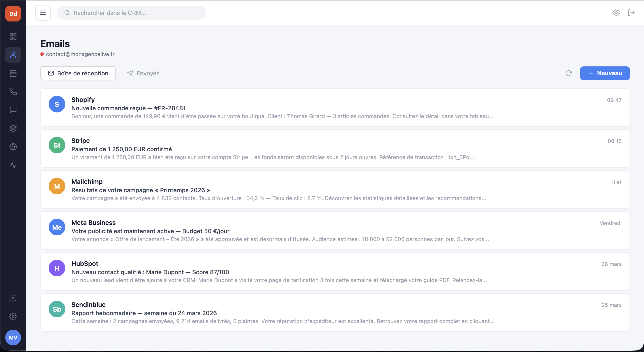Click the Emails page heading
This screenshot has width=644, height=352.
pos(55,44)
